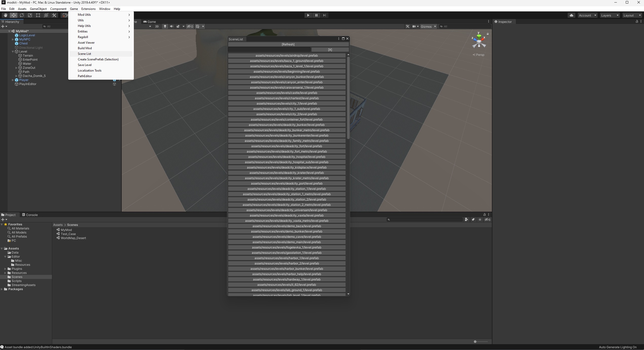Expand ZoneOut in Hierarchy
The height and width of the screenshot is (350, 644).
pos(16,68)
